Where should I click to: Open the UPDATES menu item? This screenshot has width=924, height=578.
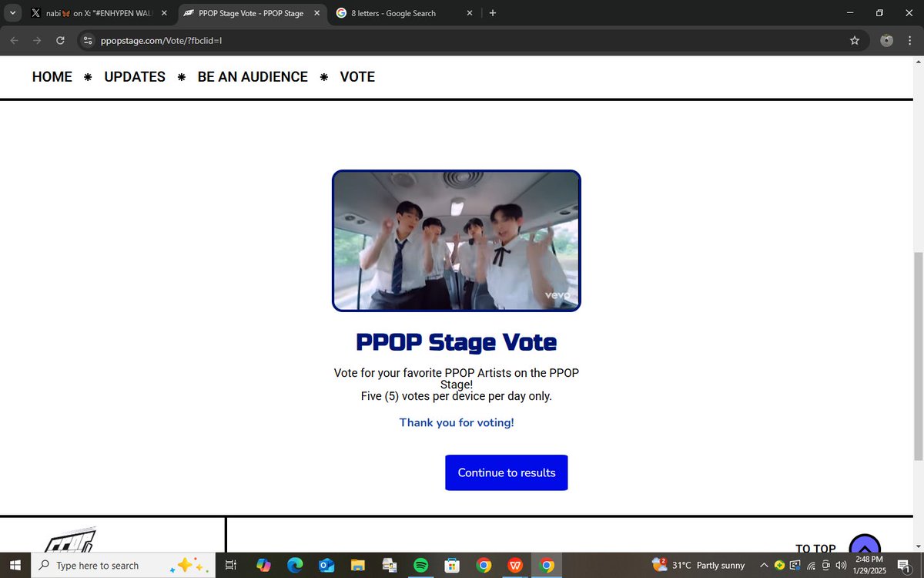(135, 77)
